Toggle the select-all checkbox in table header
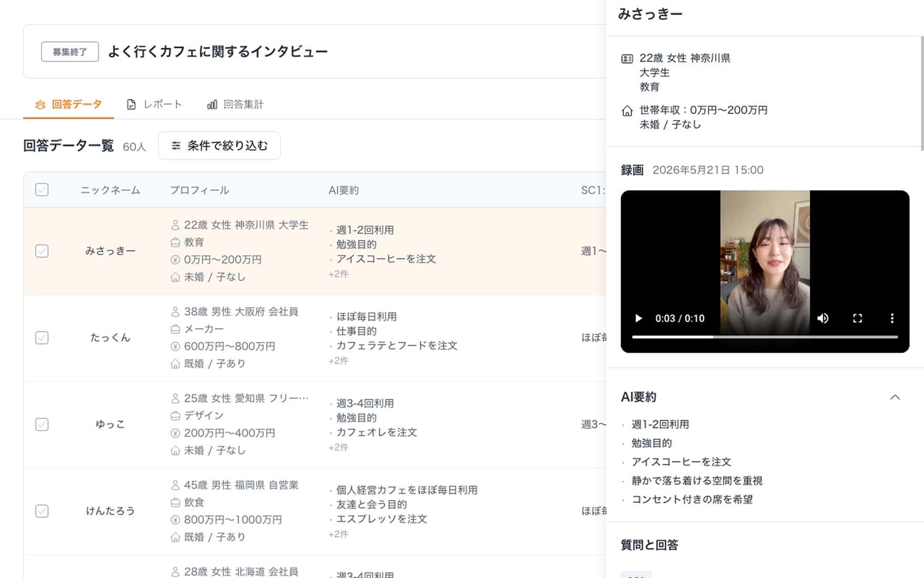Image resolution: width=924 pixels, height=578 pixels. click(42, 190)
